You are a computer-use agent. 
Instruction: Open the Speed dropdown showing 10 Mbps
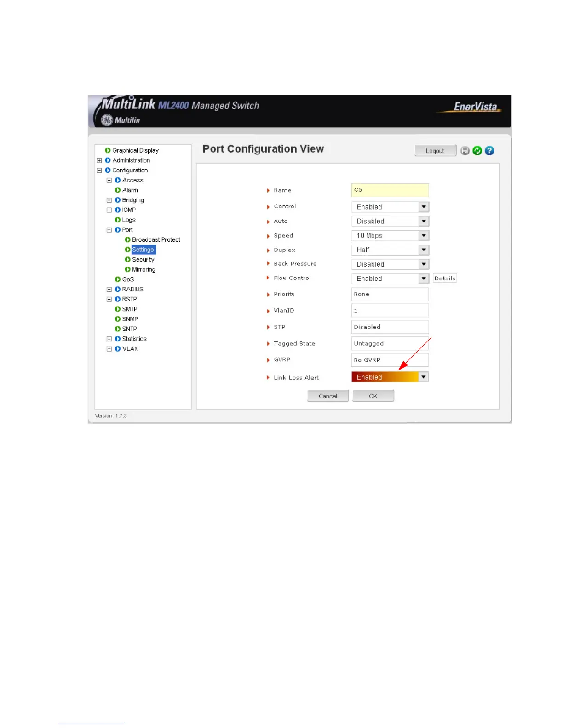[x=390, y=235]
